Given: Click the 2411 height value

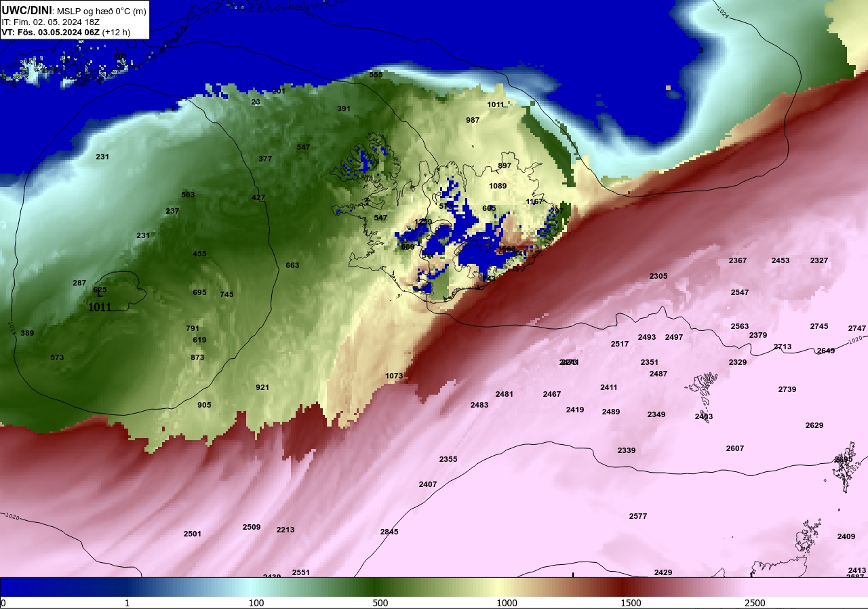Looking at the screenshot, I should pos(609,387).
